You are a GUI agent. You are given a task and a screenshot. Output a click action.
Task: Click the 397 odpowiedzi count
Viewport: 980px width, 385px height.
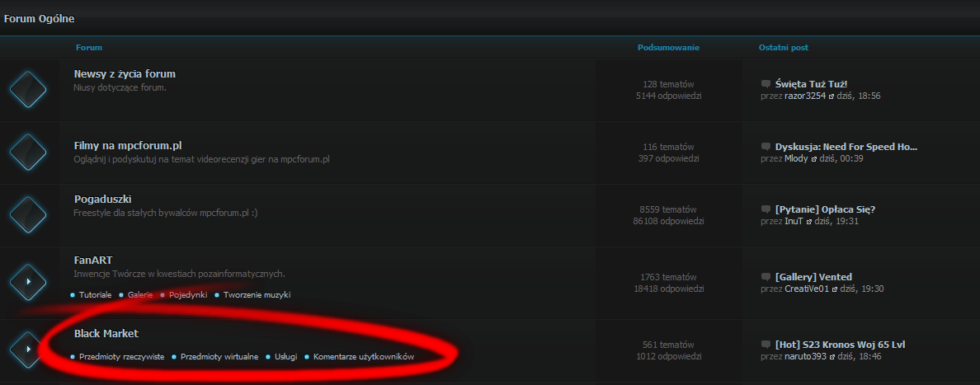[x=668, y=159]
